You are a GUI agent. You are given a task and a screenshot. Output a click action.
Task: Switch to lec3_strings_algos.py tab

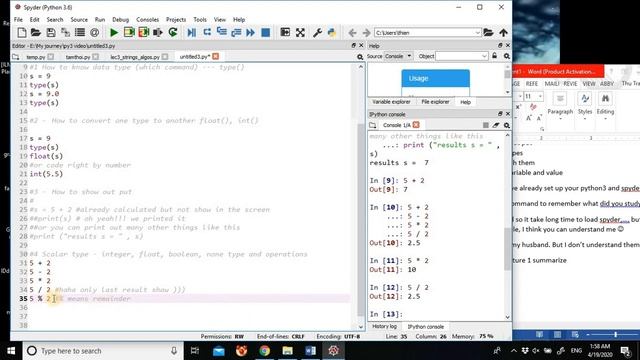pyautogui.click(x=135, y=57)
